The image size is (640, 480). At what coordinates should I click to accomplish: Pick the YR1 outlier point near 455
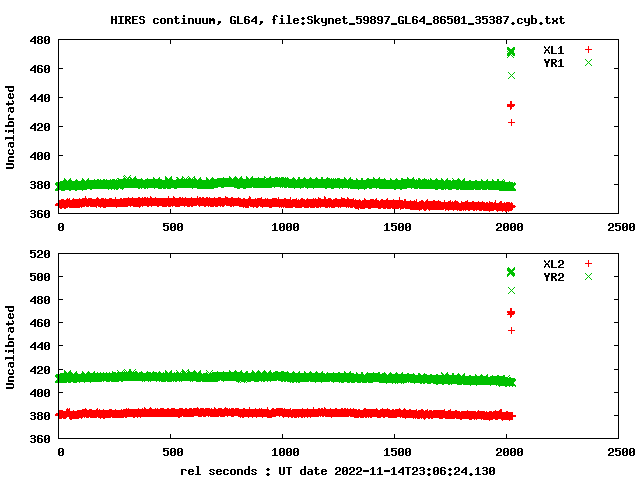511,76
